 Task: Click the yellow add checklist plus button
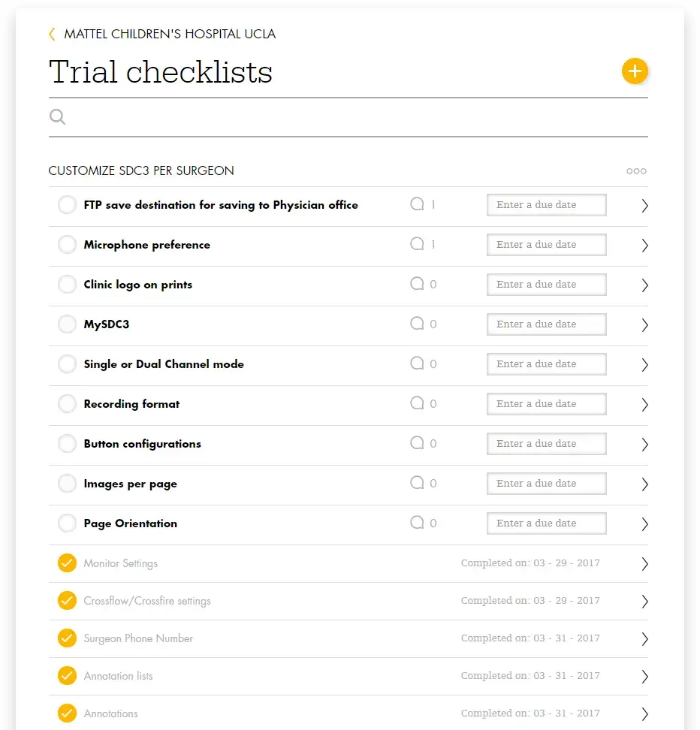coord(635,71)
